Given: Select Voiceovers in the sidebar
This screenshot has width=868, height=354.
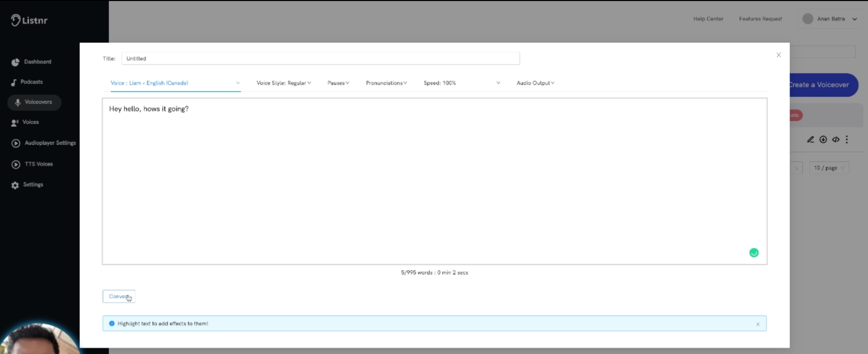Looking at the screenshot, I should pyautogui.click(x=34, y=102).
